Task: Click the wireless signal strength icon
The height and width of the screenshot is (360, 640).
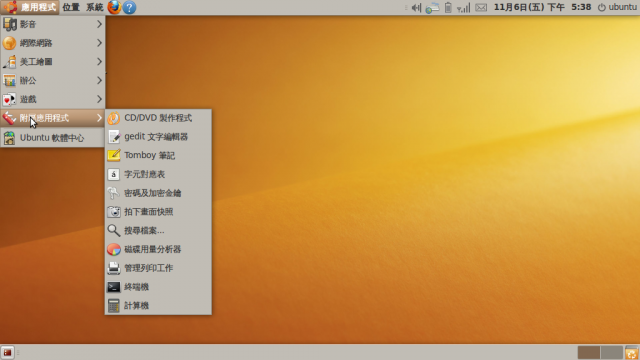Action: pyautogui.click(x=463, y=8)
